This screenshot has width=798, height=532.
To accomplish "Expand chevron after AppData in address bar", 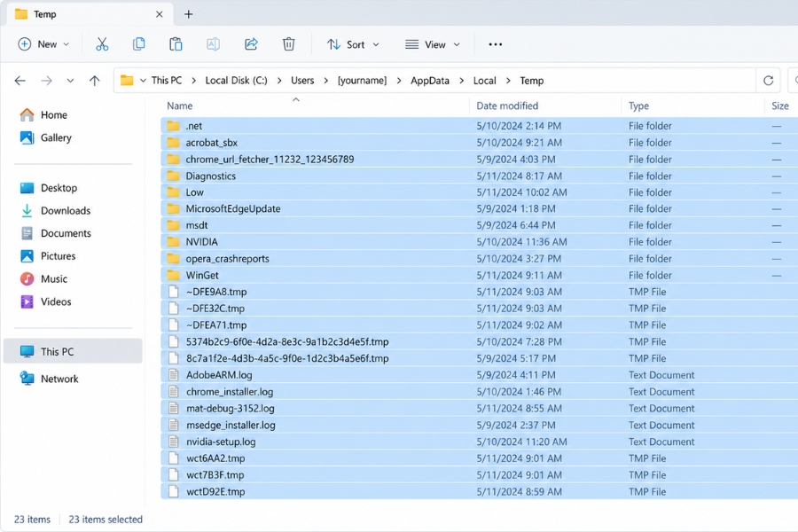I will (462, 81).
